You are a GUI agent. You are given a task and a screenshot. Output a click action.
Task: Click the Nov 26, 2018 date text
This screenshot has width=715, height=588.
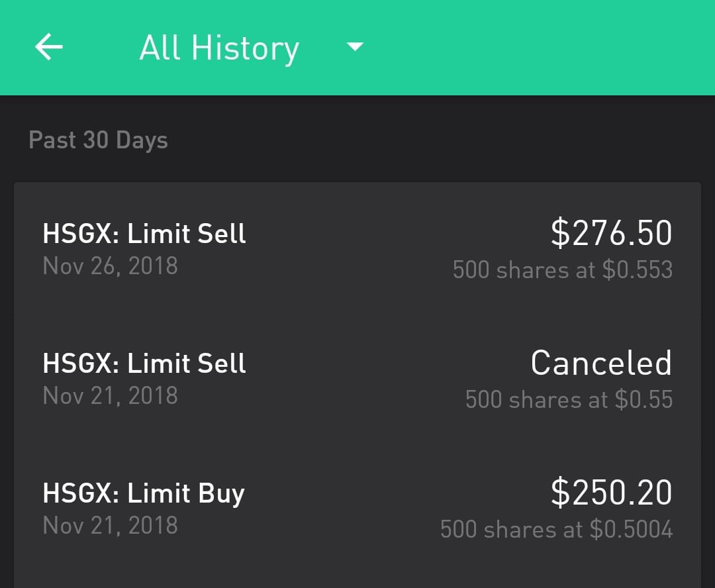click(x=111, y=266)
